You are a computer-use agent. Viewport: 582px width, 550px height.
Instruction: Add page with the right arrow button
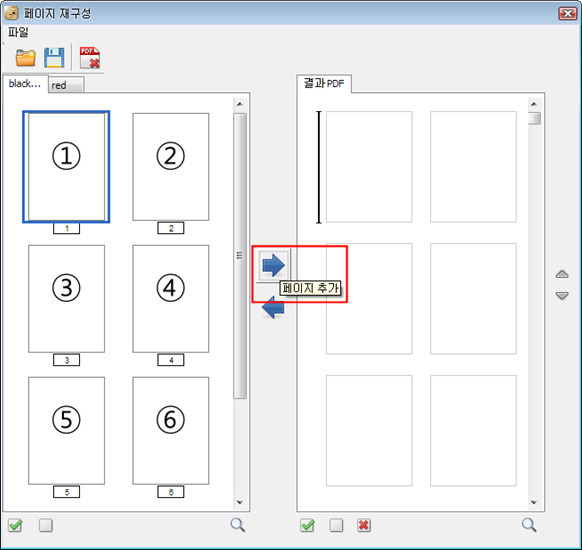(x=274, y=265)
